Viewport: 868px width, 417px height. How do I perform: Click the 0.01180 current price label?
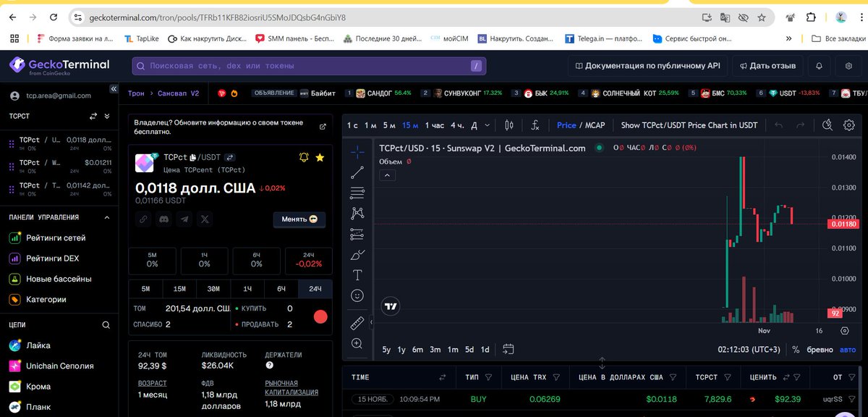[843, 224]
